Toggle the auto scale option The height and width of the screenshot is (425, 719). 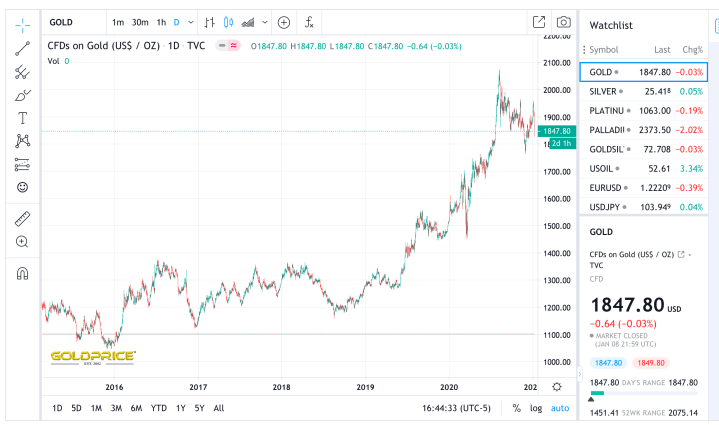(x=560, y=408)
